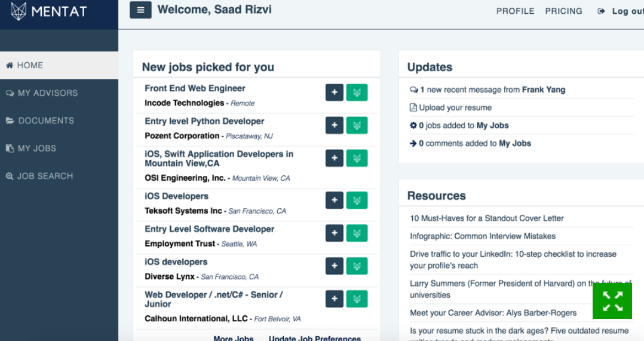Viewport: 644px width, 341px height.
Task: Log out of the account
Action: 627,11
